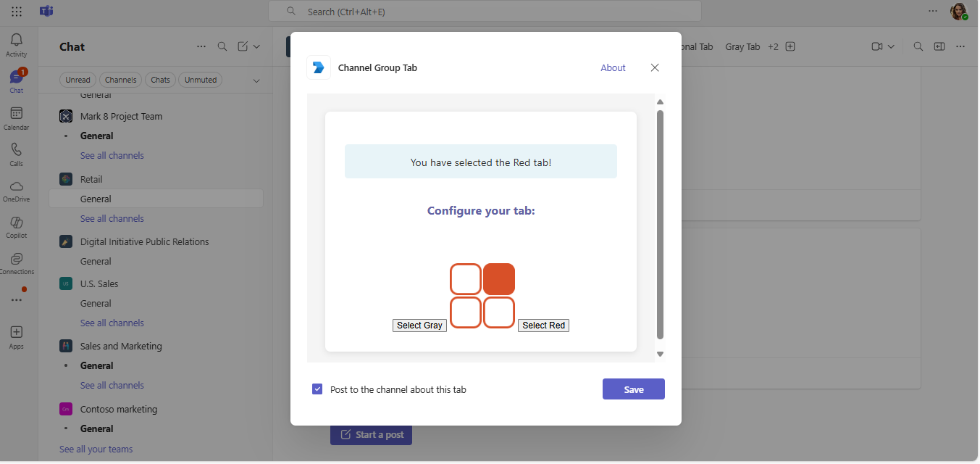Open the app launcher grid
This screenshot has width=980, height=464.
pos(17,12)
